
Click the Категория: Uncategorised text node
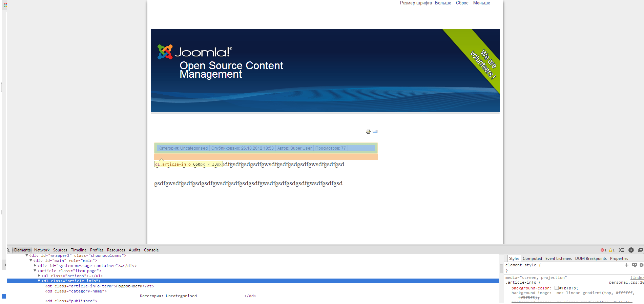pos(168,296)
